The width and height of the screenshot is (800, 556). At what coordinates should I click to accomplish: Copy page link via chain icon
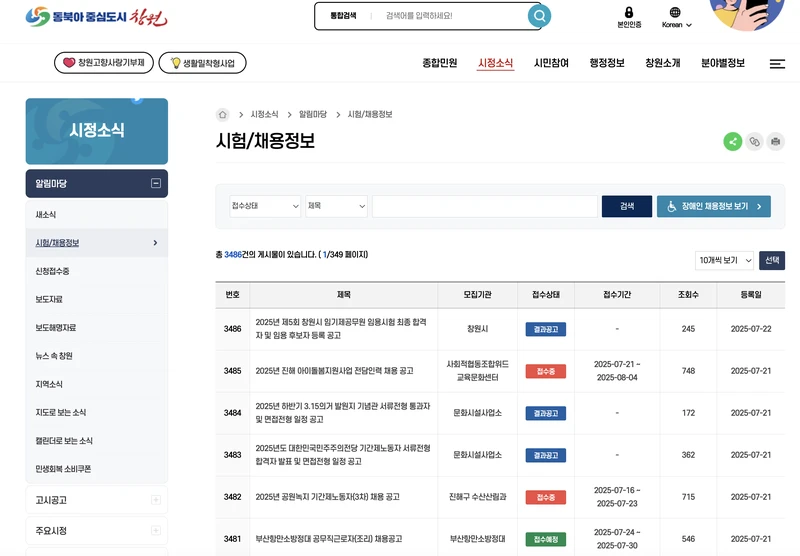coord(754,141)
